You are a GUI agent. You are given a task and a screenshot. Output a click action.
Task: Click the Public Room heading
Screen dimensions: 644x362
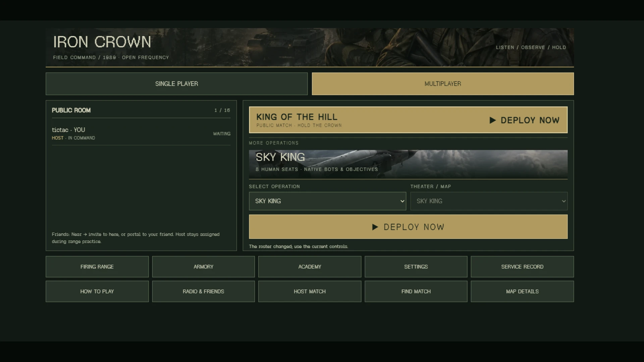71,110
